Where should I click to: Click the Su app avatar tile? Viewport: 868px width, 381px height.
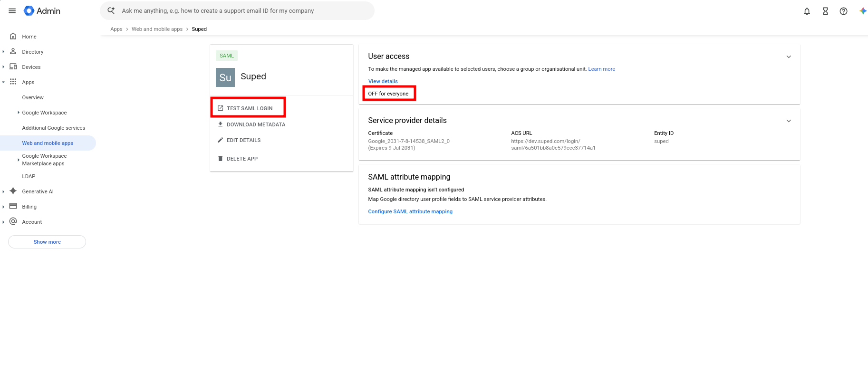tap(225, 77)
